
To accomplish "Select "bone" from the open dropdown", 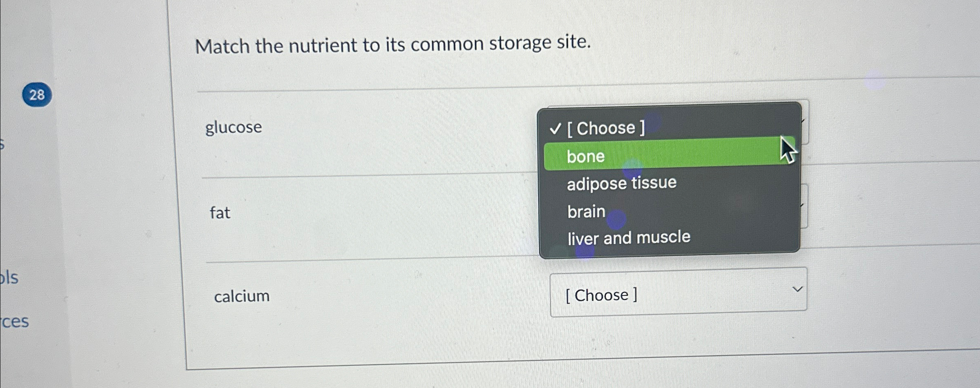I will pyautogui.click(x=585, y=156).
